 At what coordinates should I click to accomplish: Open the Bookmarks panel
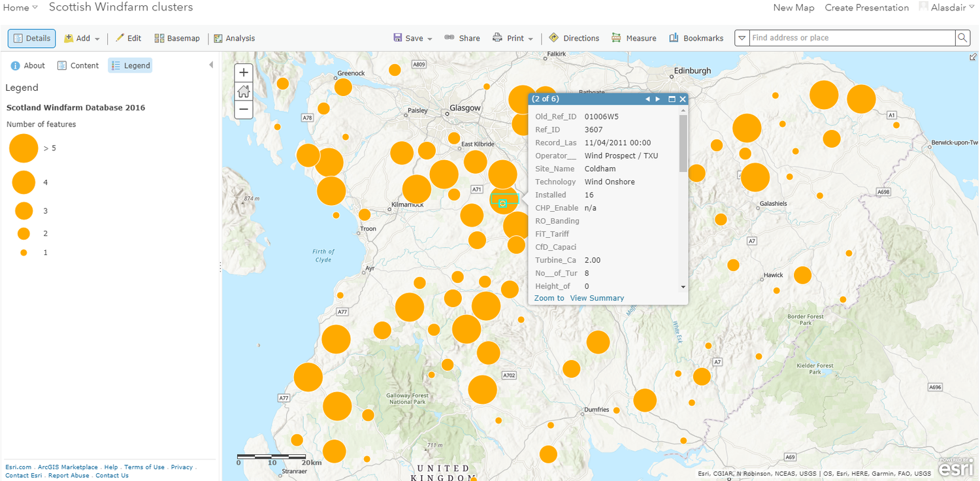point(696,38)
